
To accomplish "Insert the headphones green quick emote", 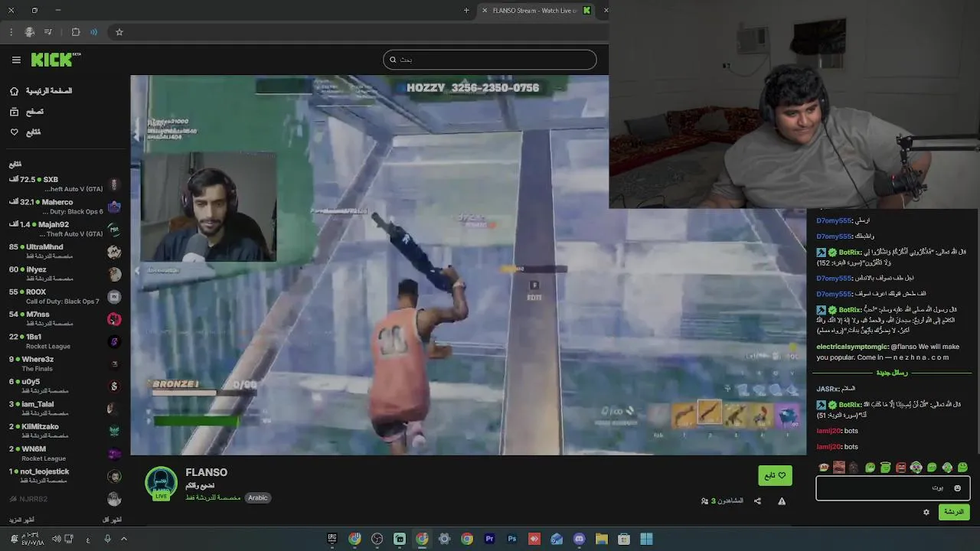I will coord(916,467).
